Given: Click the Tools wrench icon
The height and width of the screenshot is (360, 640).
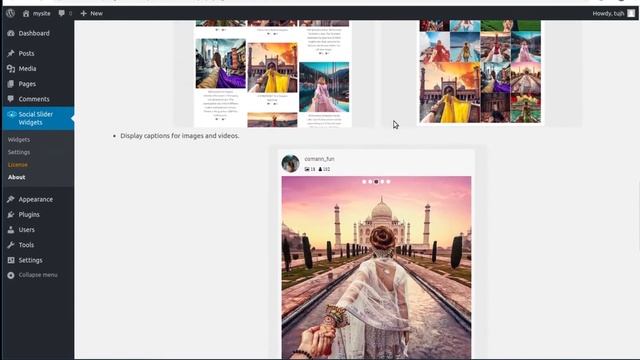Looking at the screenshot, I should coord(11,245).
